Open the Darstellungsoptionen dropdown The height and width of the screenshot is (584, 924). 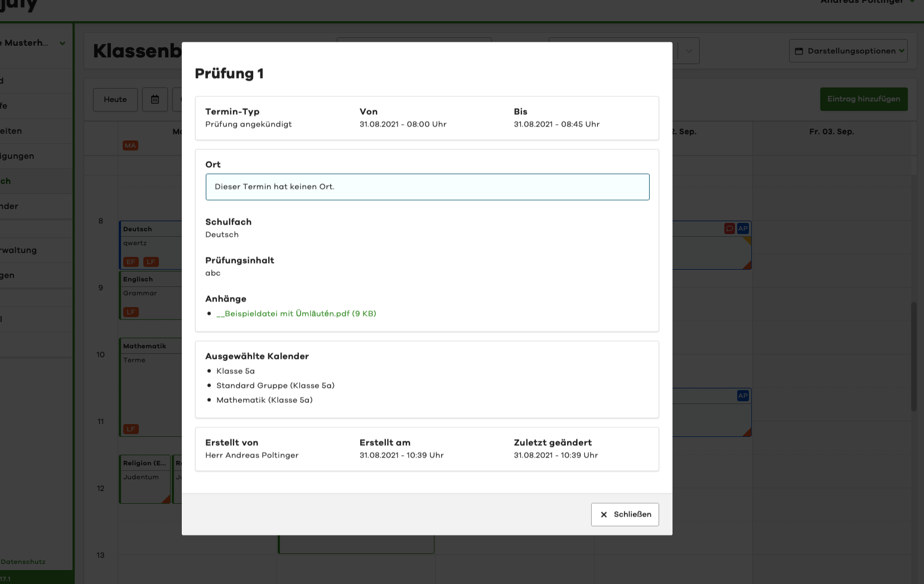coord(848,51)
